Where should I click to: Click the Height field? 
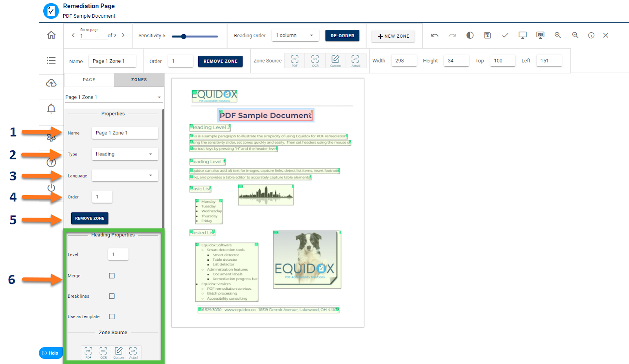(x=456, y=60)
